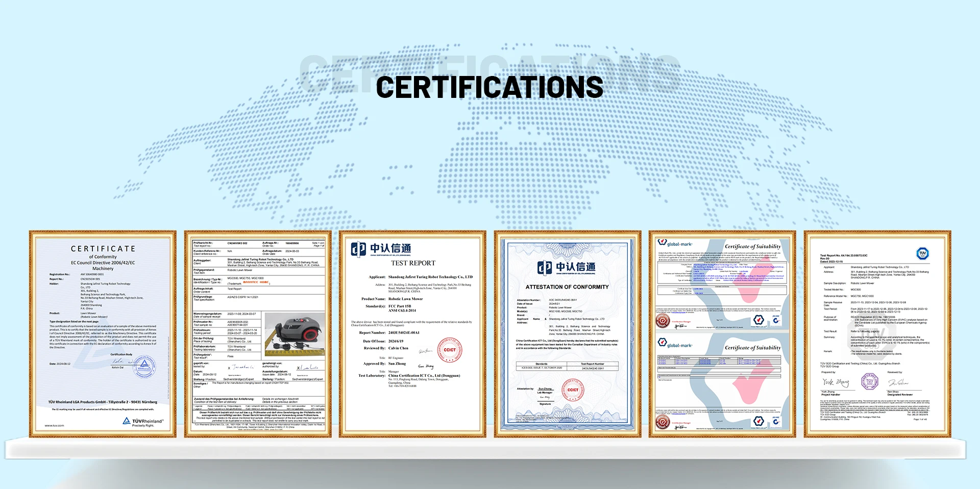Click the red CCICT seal on Test Report

[x=450, y=350]
